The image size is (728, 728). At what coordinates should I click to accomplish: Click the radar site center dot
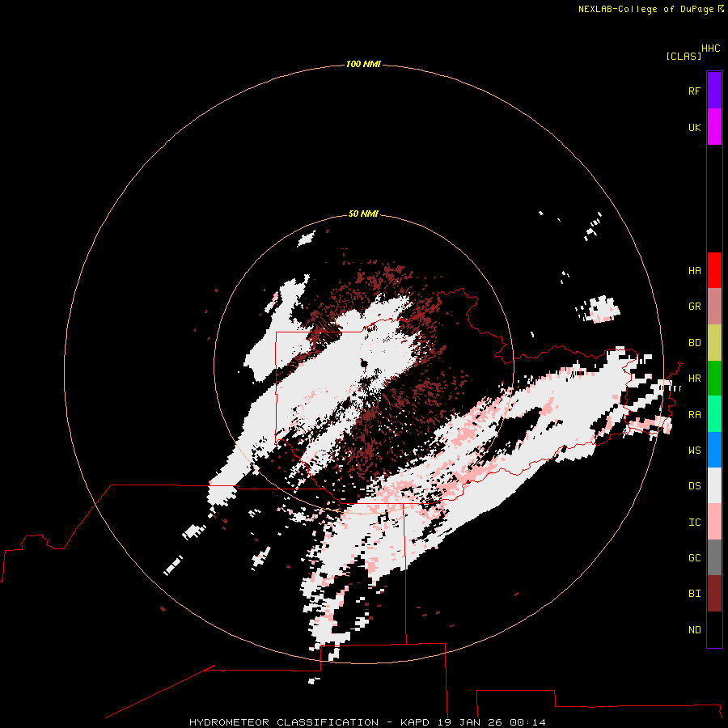click(x=365, y=363)
